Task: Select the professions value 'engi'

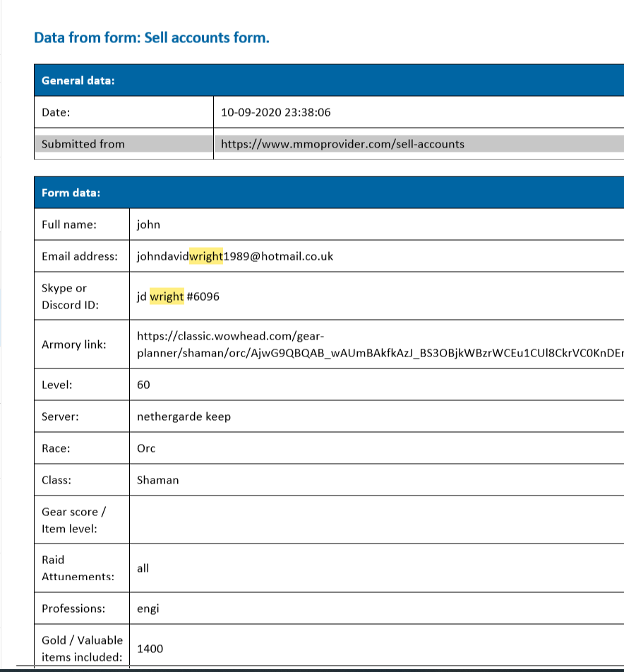Action: click(x=148, y=609)
